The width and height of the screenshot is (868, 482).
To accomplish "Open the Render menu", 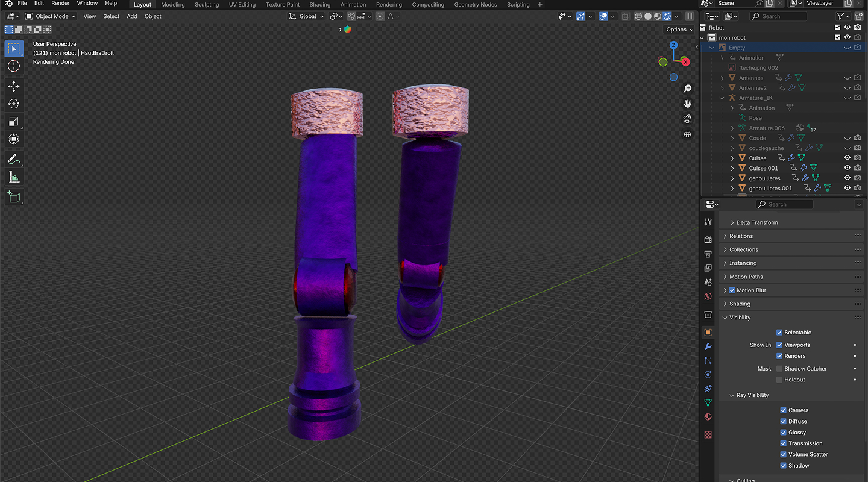I will pyautogui.click(x=60, y=4).
